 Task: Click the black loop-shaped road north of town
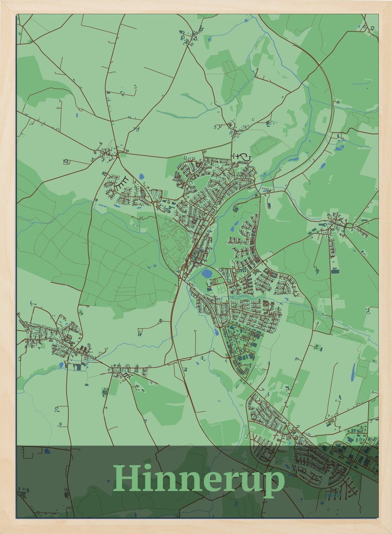pyautogui.click(x=242, y=156)
